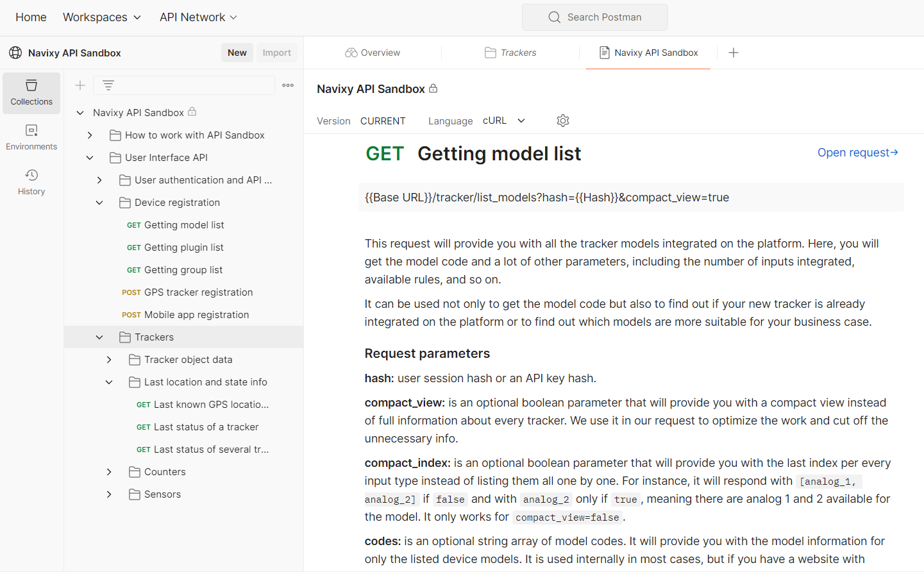
Task: Open the GET Getting plugin list request
Action: click(x=183, y=248)
